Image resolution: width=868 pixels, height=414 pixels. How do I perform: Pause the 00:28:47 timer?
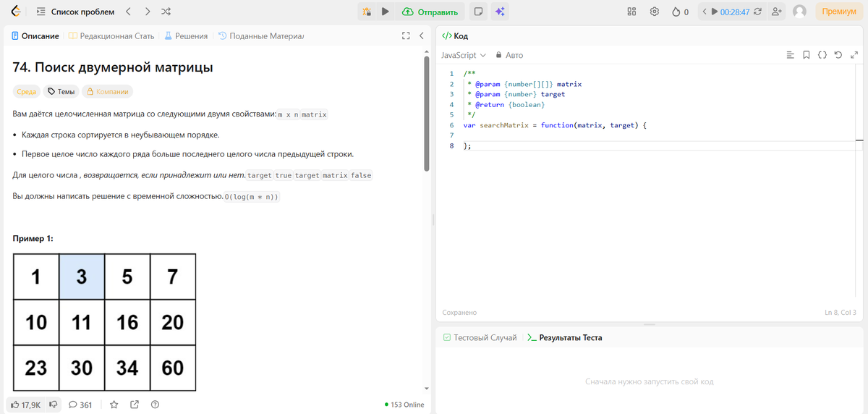715,12
